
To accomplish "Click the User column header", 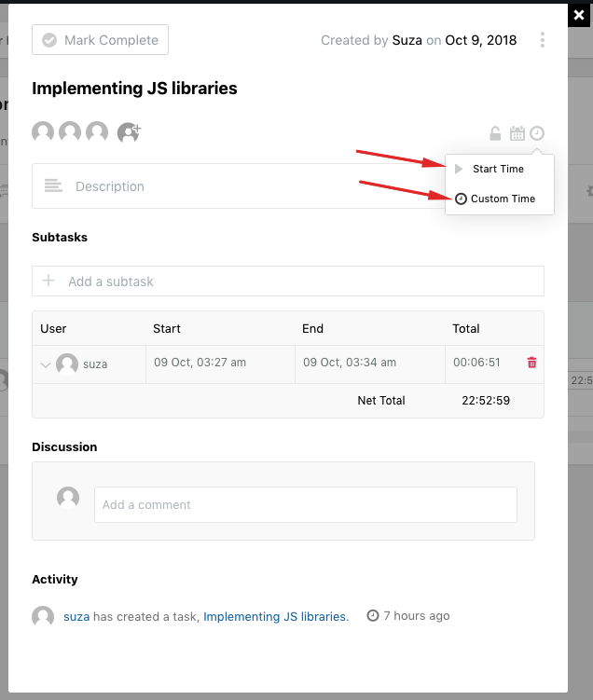I will coord(53,329).
